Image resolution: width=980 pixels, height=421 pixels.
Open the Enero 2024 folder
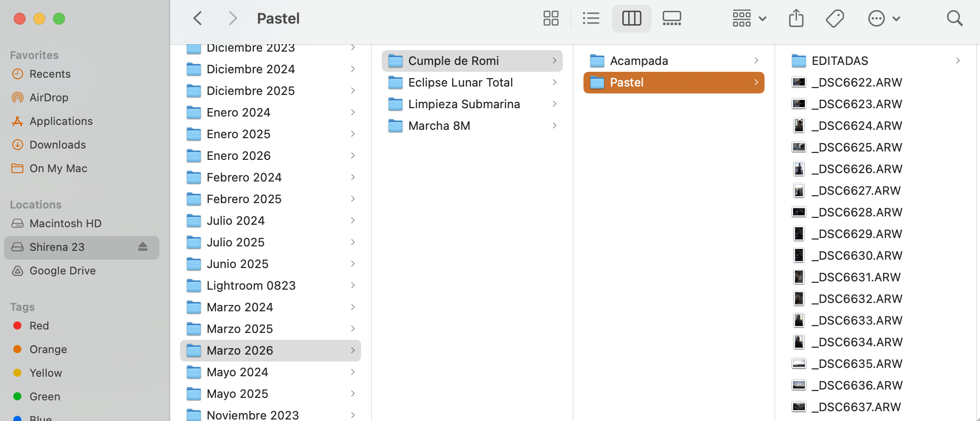(x=271, y=113)
